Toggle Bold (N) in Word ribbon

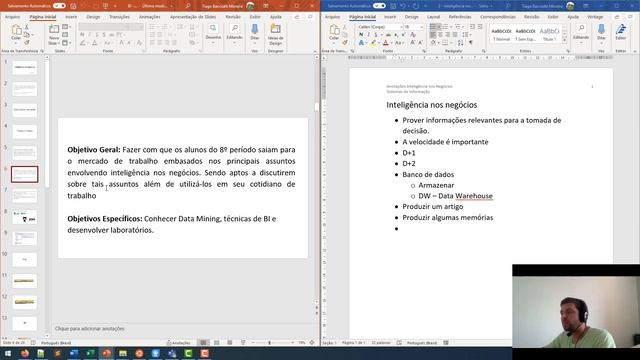(x=361, y=35)
